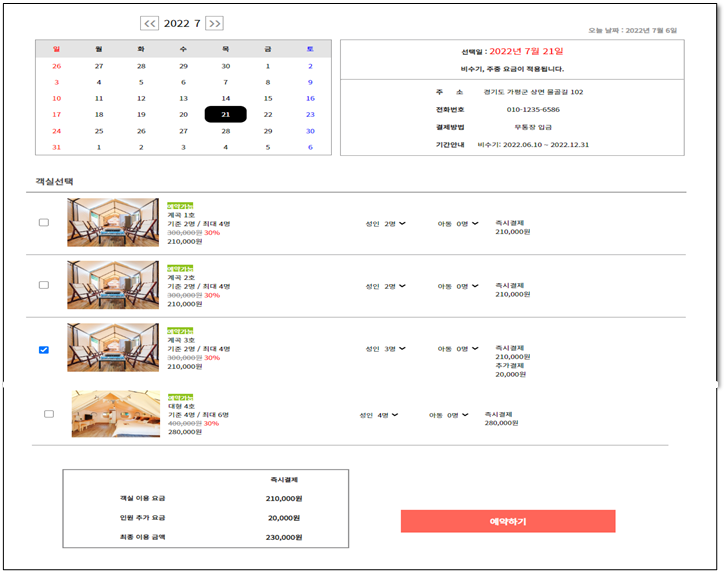The width and height of the screenshot is (726, 571).
Task: Tick the 대형 4호 room checkbox
Action: tap(49, 414)
